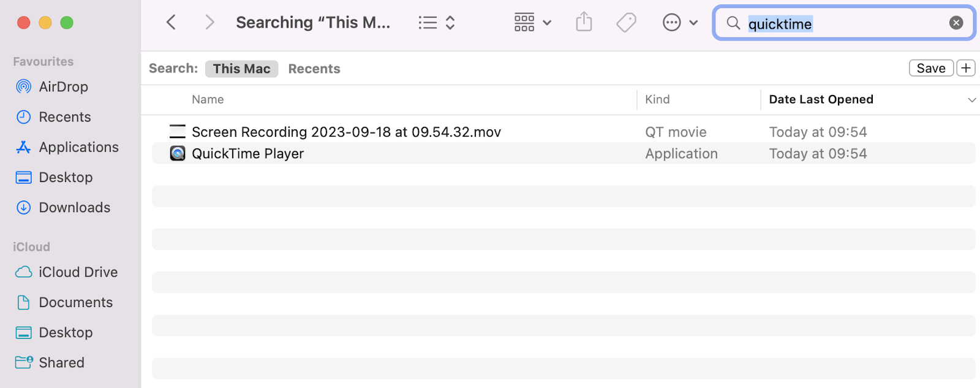The height and width of the screenshot is (388, 980).
Task: Select the QuickTime Player search result
Action: pos(247,153)
